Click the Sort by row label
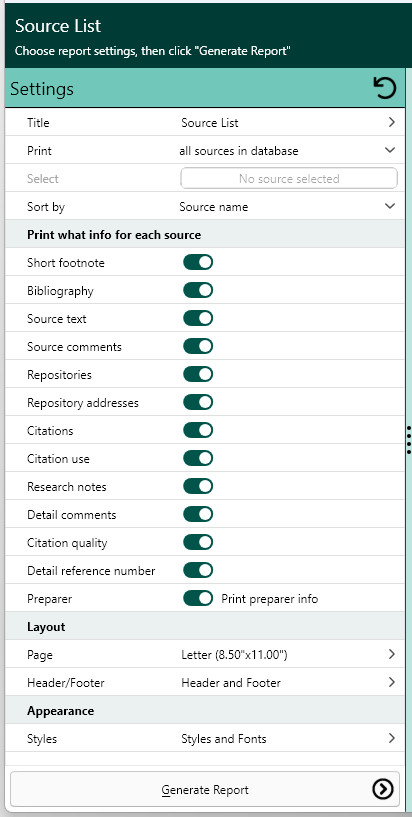 point(46,207)
